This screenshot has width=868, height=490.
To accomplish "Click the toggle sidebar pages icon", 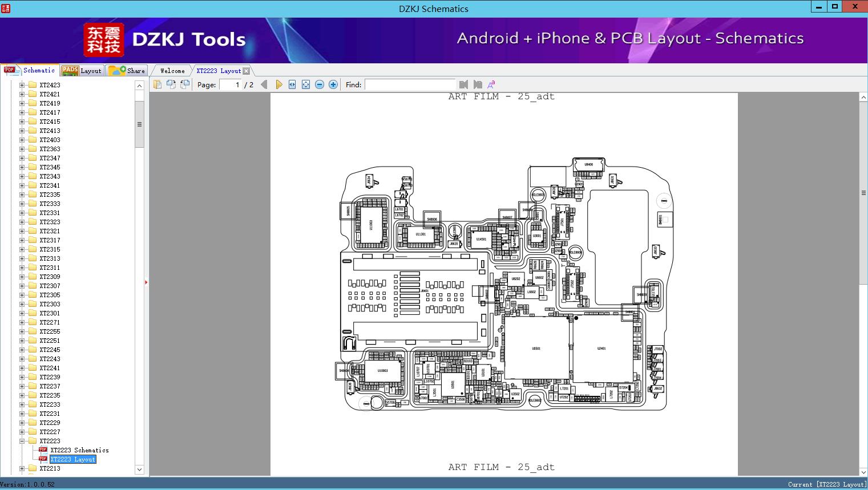I will click(158, 84).
